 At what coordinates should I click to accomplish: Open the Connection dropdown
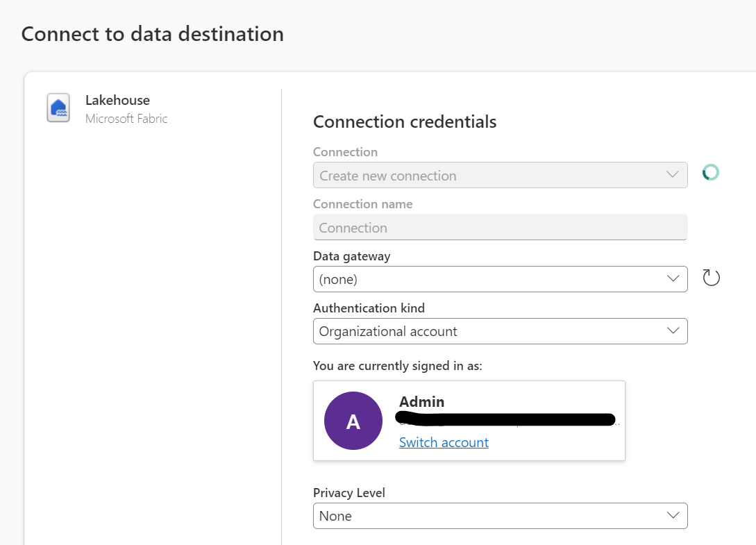pos(500,175)
